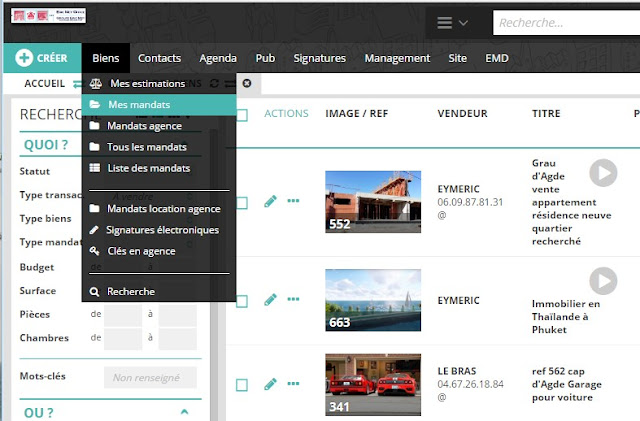Open the Management menu
The width and height of the screenshot is (640, 421).
tap(397, 58)
